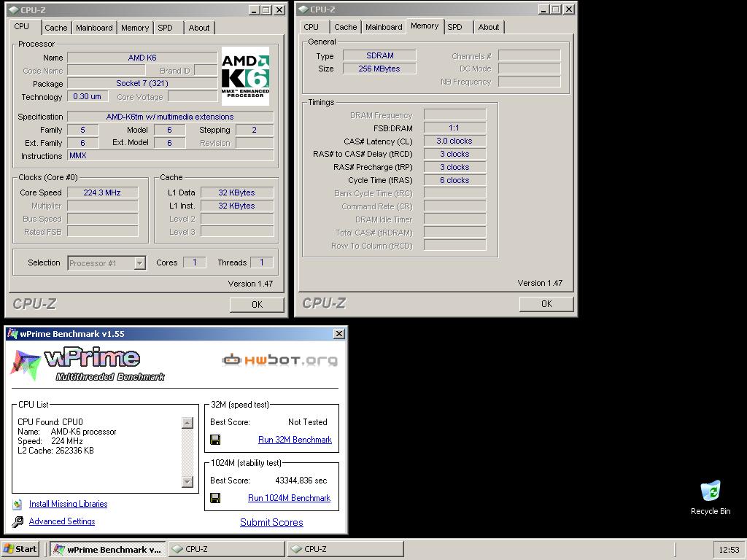Run the 32M Benchmark

(295, 440)
